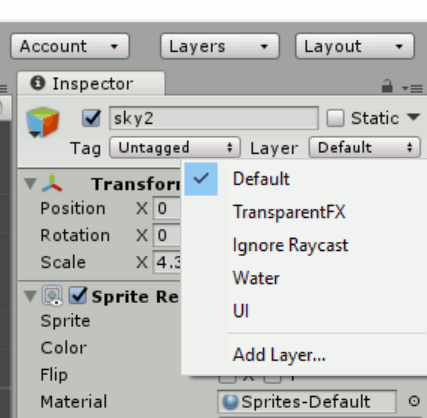The width and height of the screenshot is (427, 418).
Task: Click the Inspector lock icon
Action: (387, 86)
